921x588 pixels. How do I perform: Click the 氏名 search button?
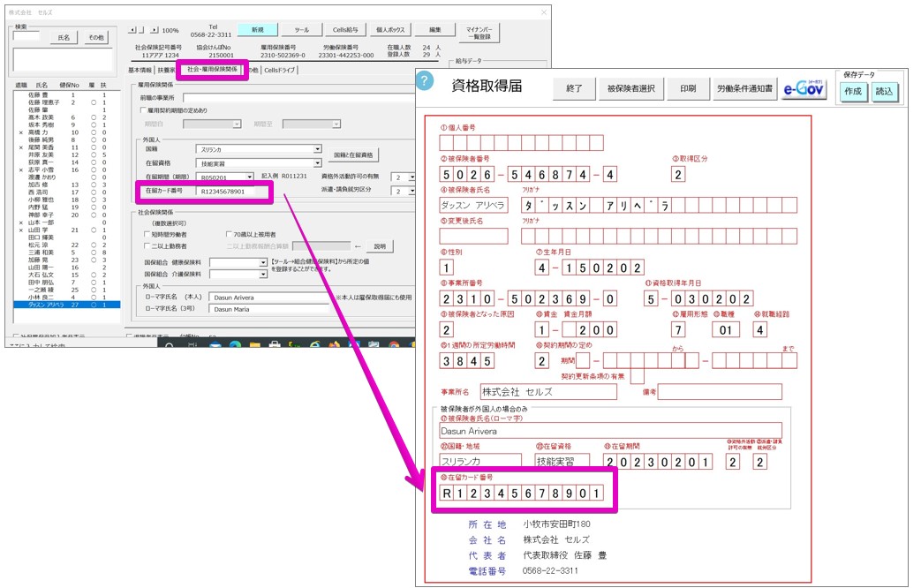pos(64,38)
